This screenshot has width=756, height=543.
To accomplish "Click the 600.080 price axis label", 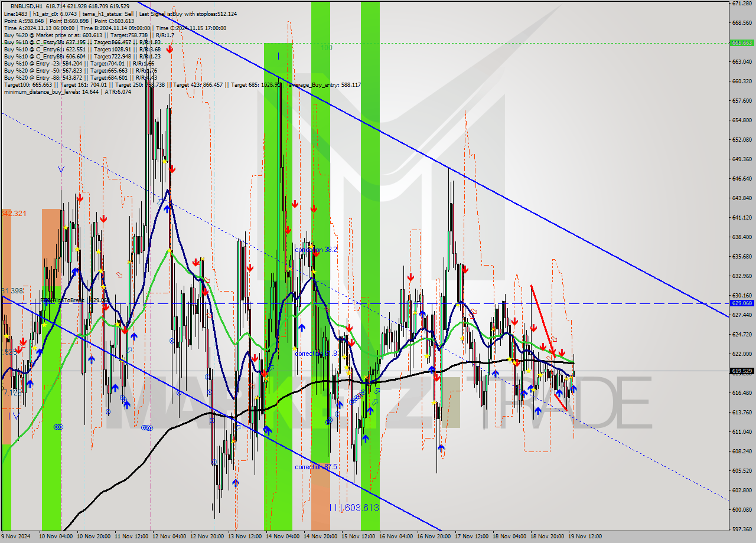I will point(741,510).
